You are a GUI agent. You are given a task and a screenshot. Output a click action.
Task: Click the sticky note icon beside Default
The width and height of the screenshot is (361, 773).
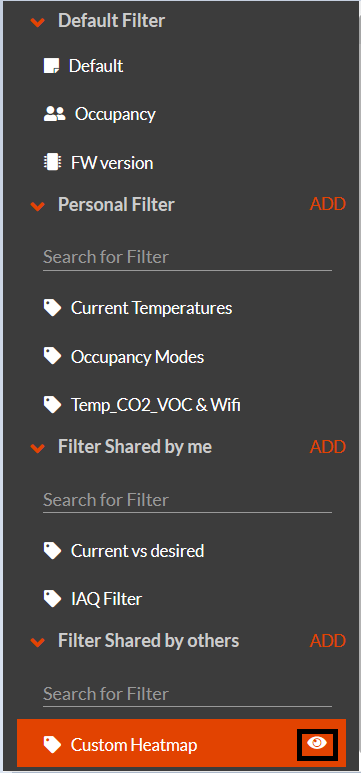[x=51, y=66]
